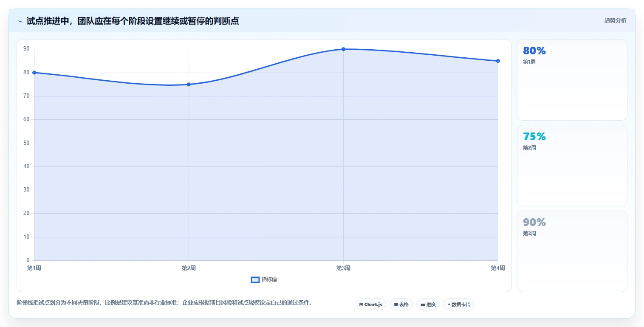Click the y-axis label 50
The image size is (644, 327).
(x=26, y=143)
